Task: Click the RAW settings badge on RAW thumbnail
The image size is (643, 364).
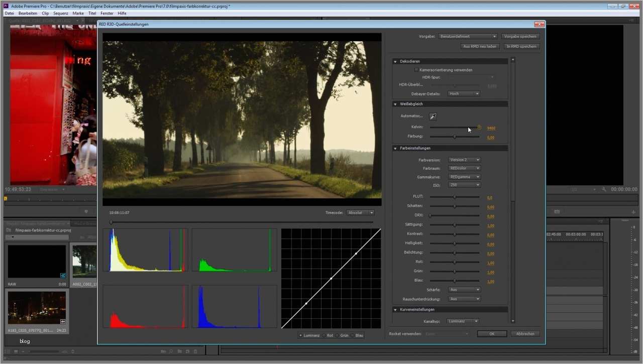Action: pos(63,276)
